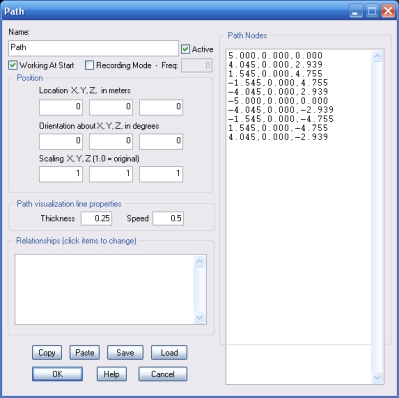Select the first path node line
The height and width of the screenshot is (398, 399).
tap(276, 55)
